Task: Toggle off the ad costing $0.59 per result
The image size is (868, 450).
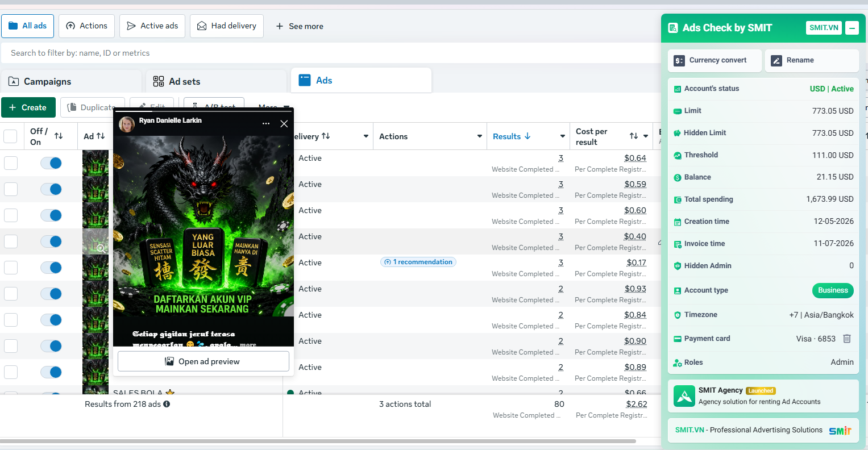Action: pyautogui.click(x=51, y=189)
